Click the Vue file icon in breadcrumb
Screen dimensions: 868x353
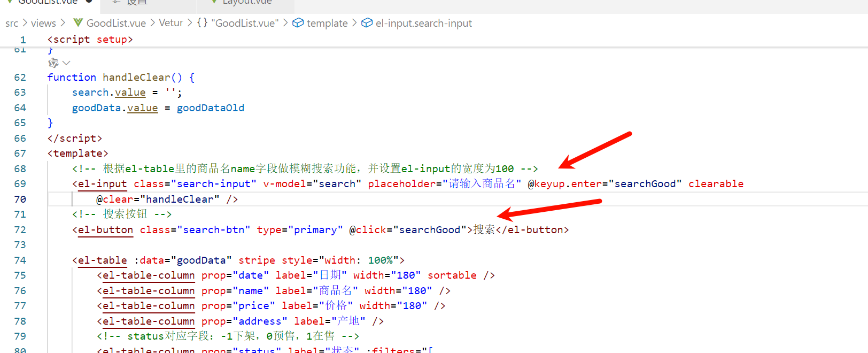[x=78, y=22]
